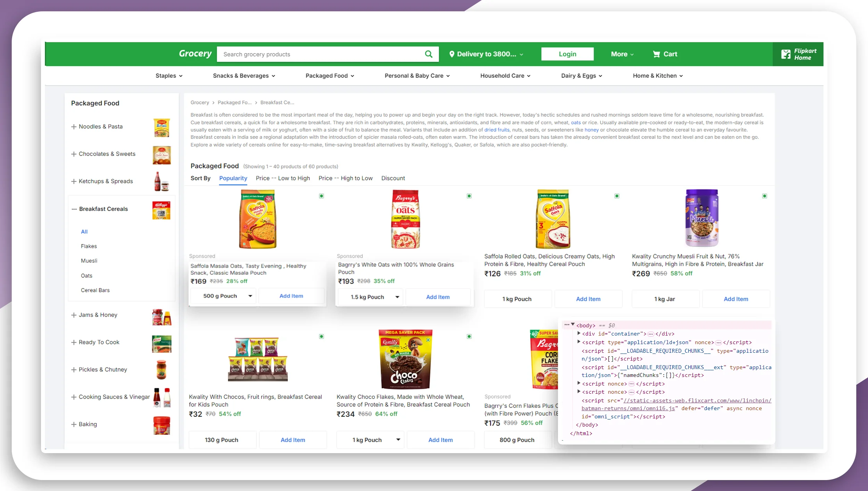Click Jams & Honey category image
The width and height of the screenshot is (868, 491).
pos(162,317)
